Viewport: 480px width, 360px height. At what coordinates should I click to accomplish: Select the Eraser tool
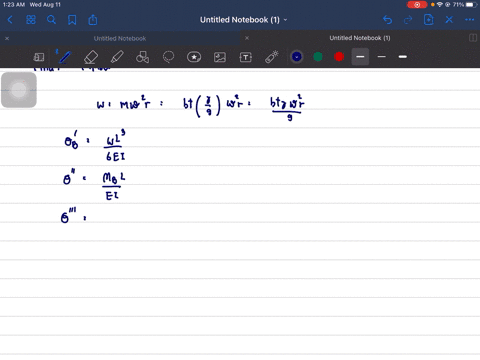(91, 57)
